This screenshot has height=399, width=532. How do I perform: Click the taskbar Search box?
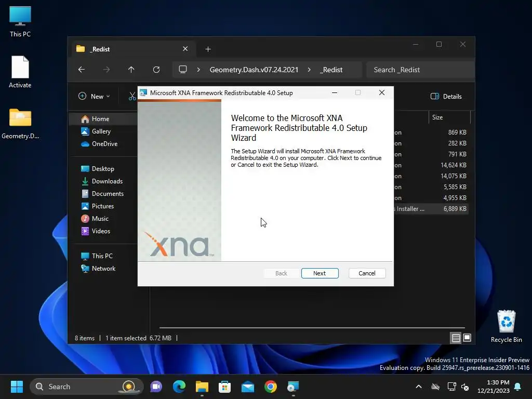click(86, 387)
